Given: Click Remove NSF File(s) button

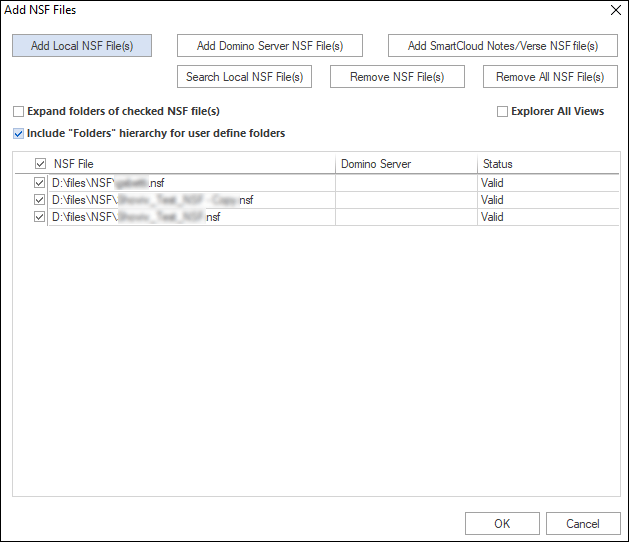Looking at the screenshot, I should point(397,77).
